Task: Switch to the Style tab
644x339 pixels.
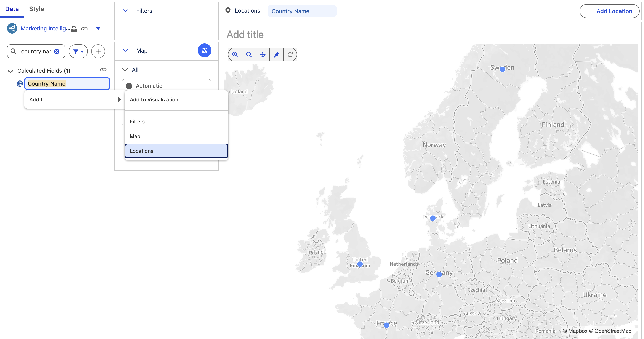Action: tap(37, 9)
